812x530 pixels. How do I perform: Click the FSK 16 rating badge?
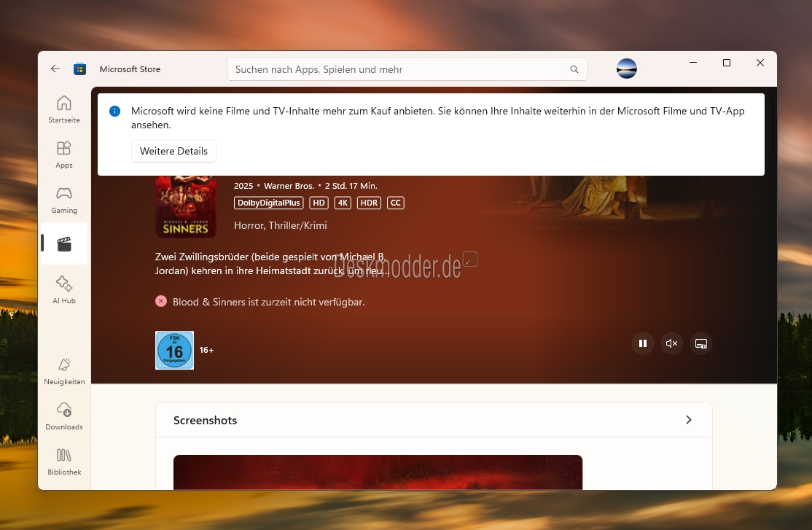pyautogui.click(x=174, y=350)
